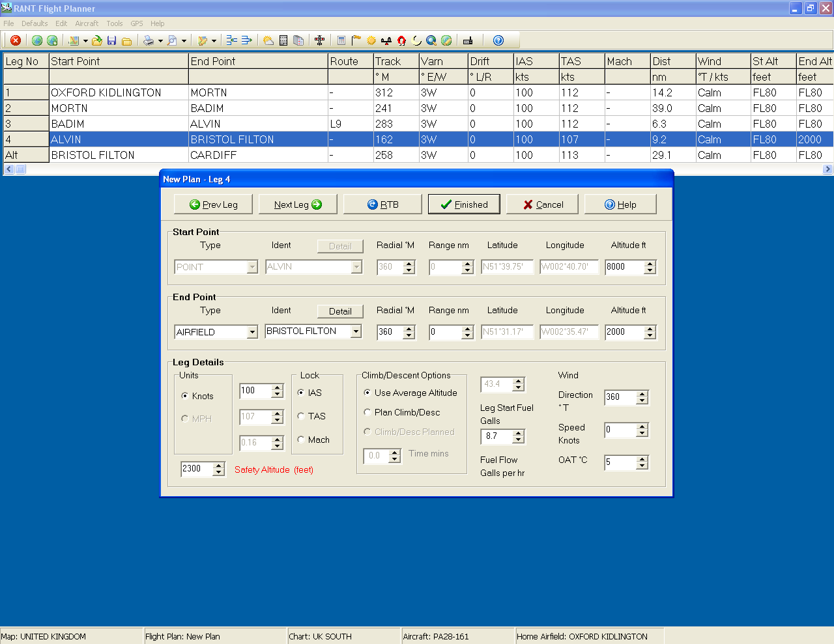Click the CARDIFF end point cell

258,155
